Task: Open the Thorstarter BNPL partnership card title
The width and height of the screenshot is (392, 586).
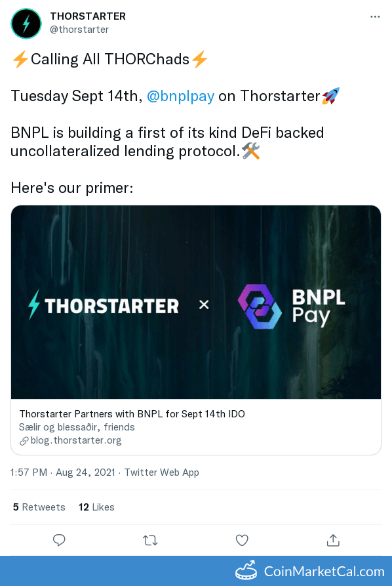Action: tap(132, 414)
